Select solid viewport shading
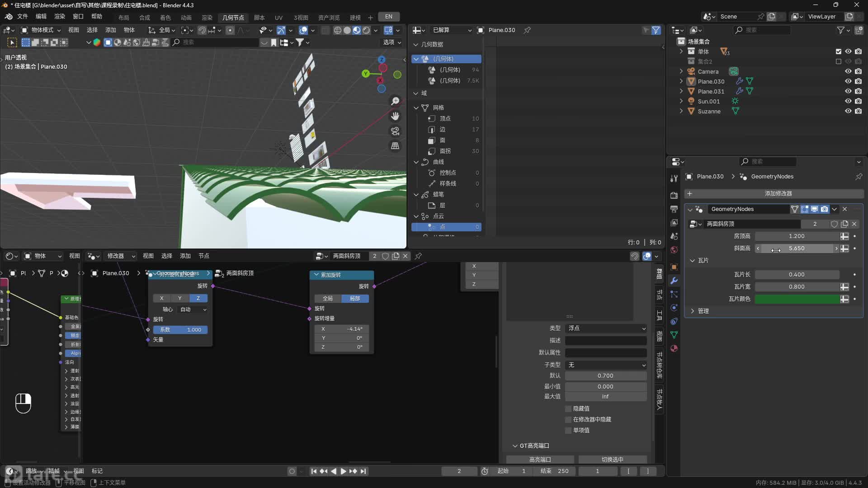The width and height of the screenshot is (868, 488). coord(347,30)
